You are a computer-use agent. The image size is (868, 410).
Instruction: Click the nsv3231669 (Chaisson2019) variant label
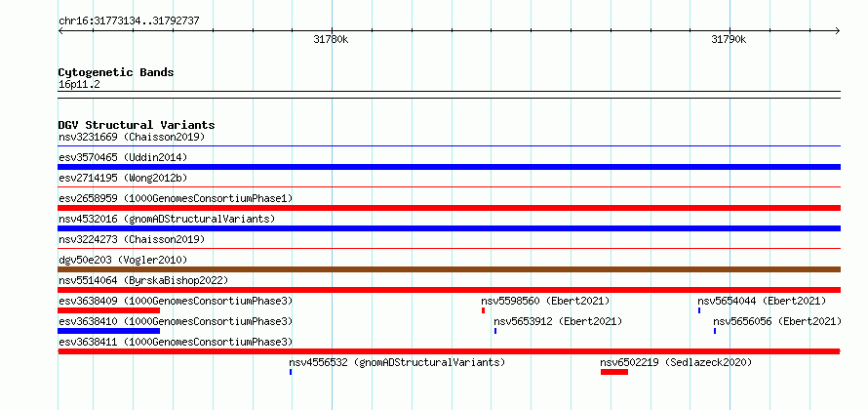pyautogui.click(x=132, y=137)
